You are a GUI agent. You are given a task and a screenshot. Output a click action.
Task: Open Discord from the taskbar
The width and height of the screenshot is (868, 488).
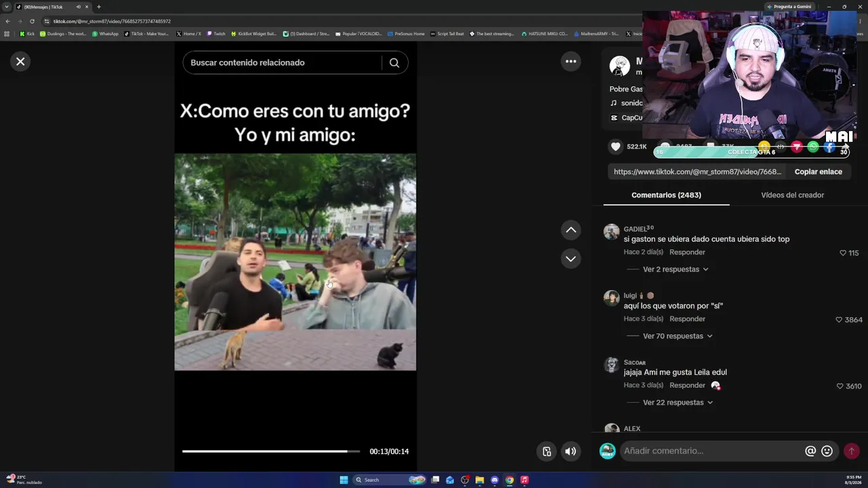[494, 480]
